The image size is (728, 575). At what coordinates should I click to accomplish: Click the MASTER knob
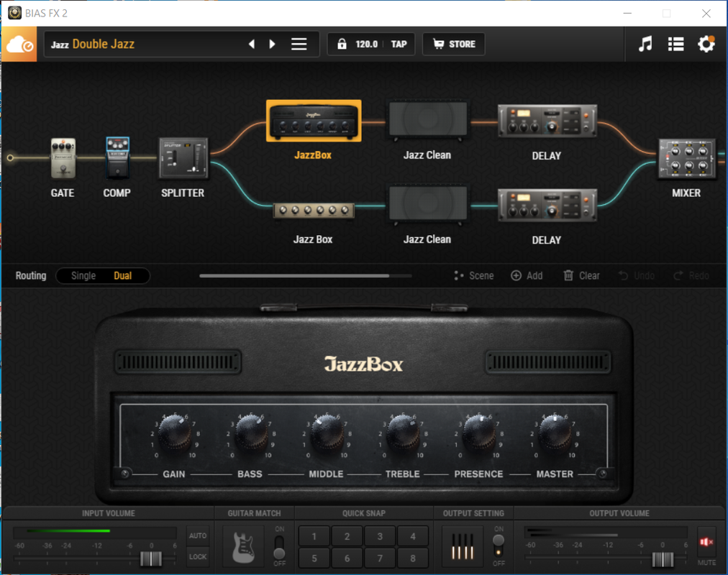[555, 433]
